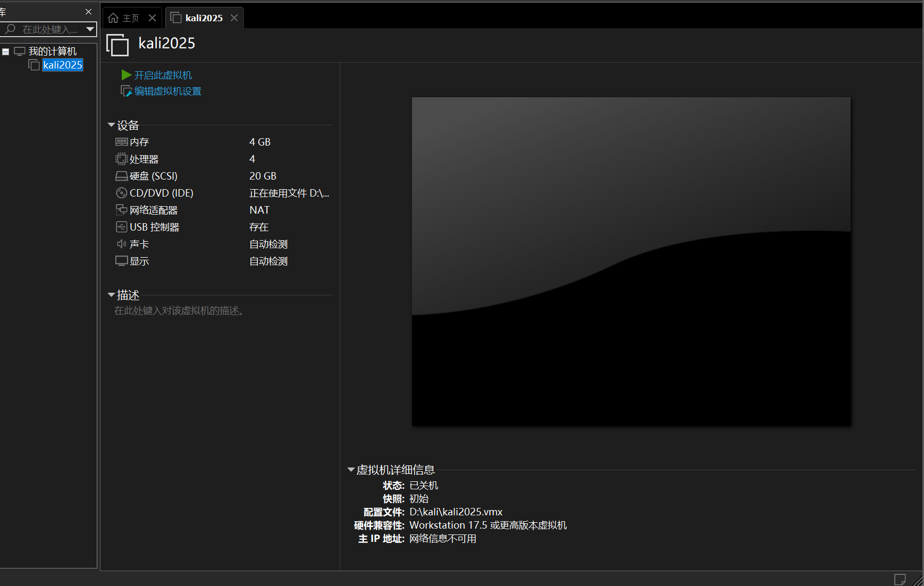
Task: Click the NAT network value
Action: point(259,210)
